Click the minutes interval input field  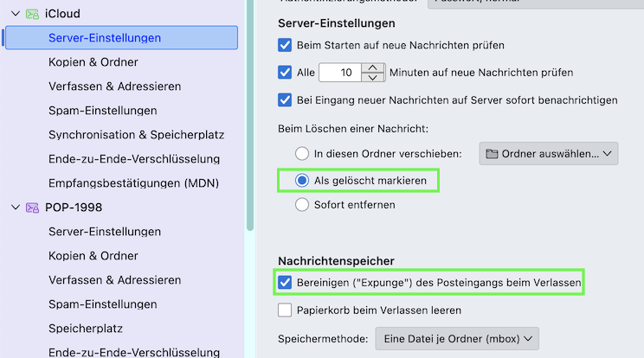coord(339,73)
